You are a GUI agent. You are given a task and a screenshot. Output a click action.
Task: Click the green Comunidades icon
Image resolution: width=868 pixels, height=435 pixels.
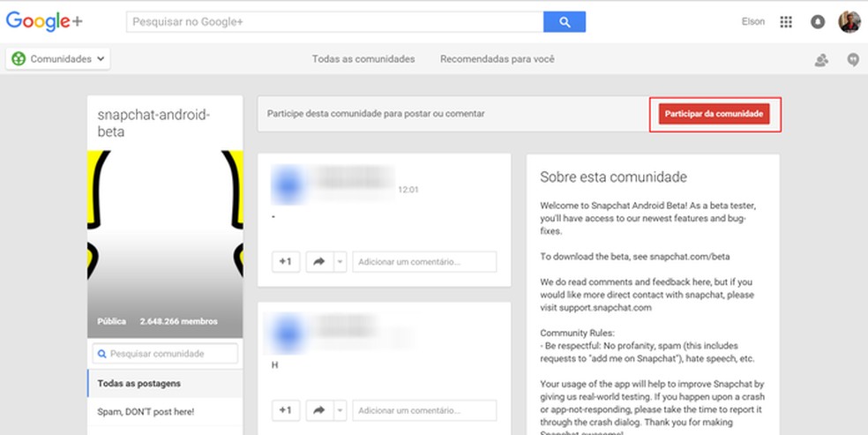point(19,58)
